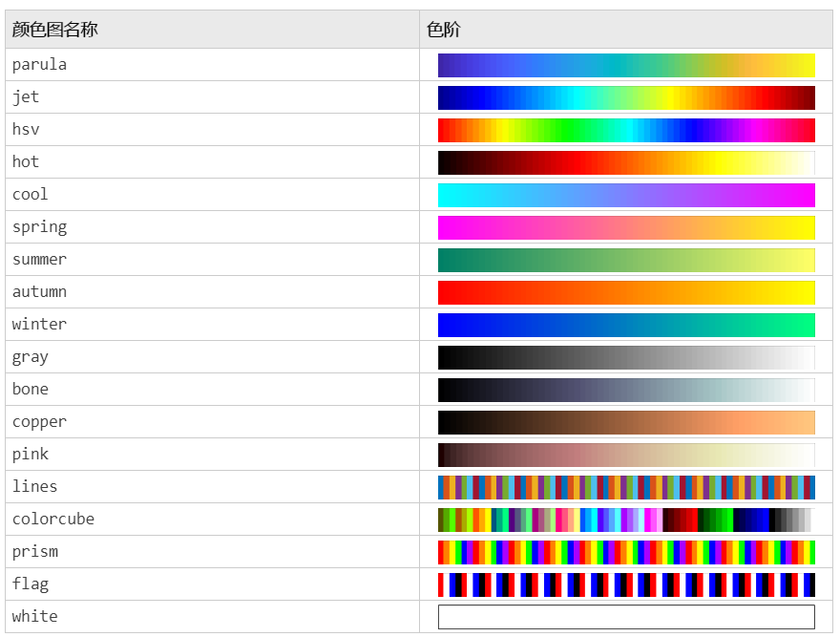Click the colorcube colormap striped swatch
840x637 pixels.
[x=625, y=519]
